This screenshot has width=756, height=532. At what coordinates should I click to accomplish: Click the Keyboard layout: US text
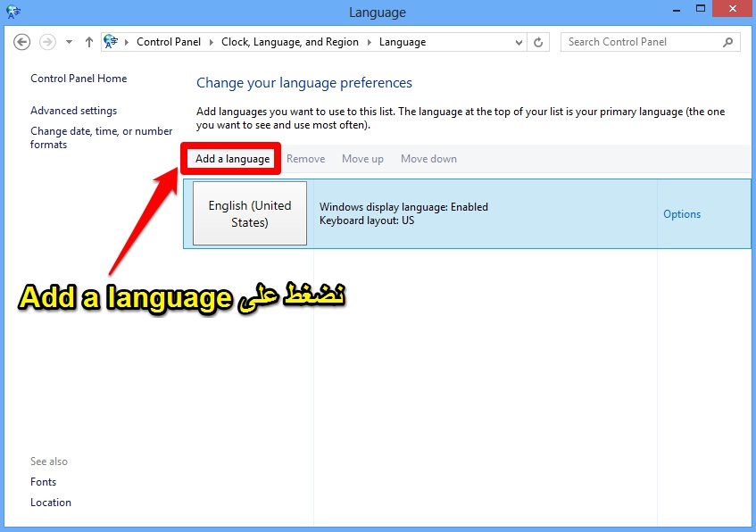(367, 220)
